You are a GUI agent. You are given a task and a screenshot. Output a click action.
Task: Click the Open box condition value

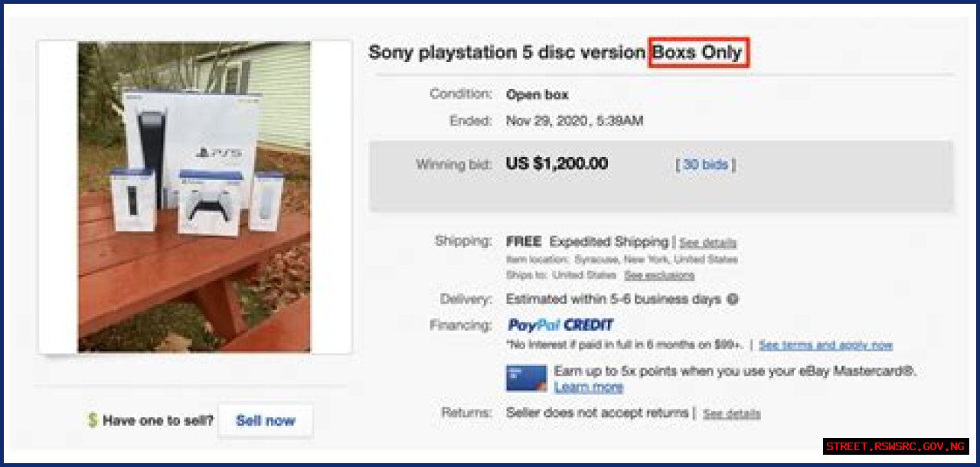[x=537, y=95]
